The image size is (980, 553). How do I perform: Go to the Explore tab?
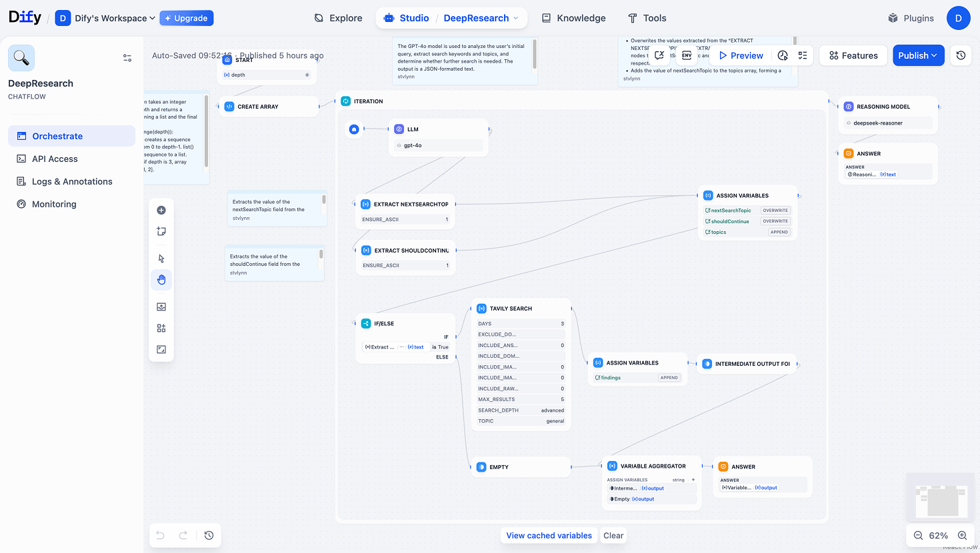339,18
